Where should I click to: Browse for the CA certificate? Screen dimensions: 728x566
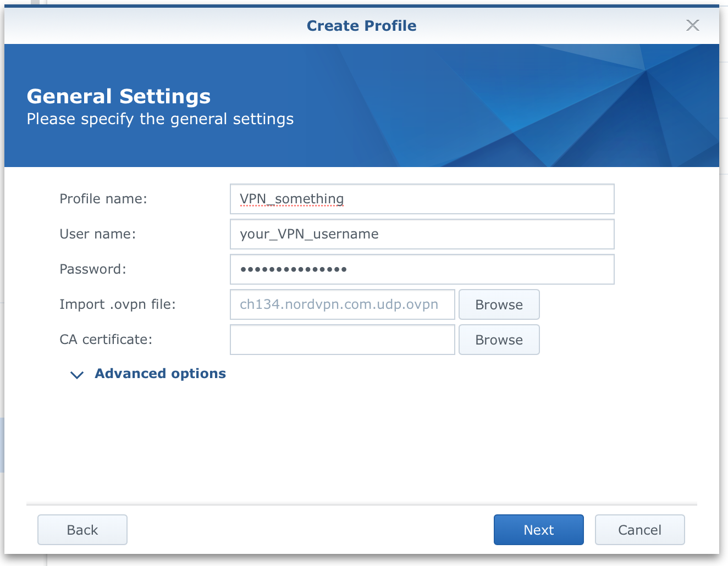pos(499,340)
